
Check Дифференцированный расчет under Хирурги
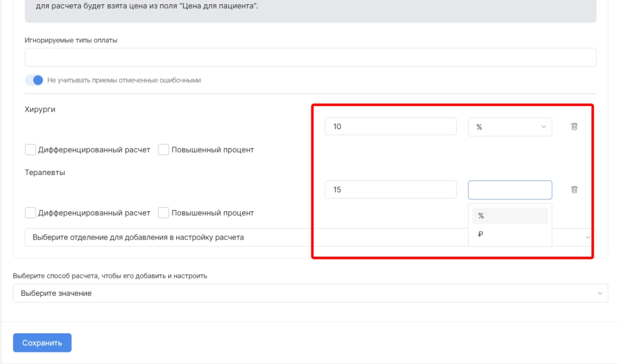[30, 150]
